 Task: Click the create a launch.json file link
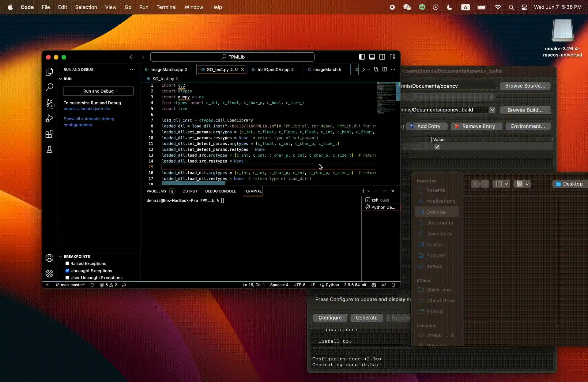87,109
